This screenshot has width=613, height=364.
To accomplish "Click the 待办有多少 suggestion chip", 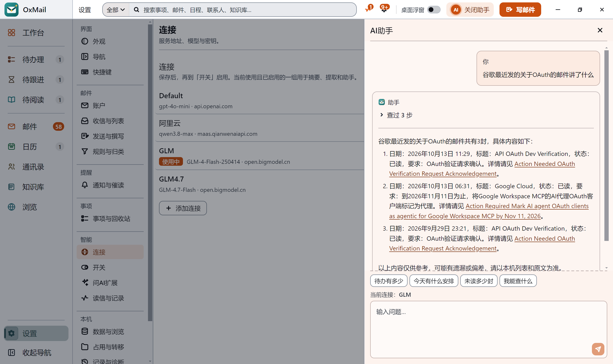I will (389, 281).
